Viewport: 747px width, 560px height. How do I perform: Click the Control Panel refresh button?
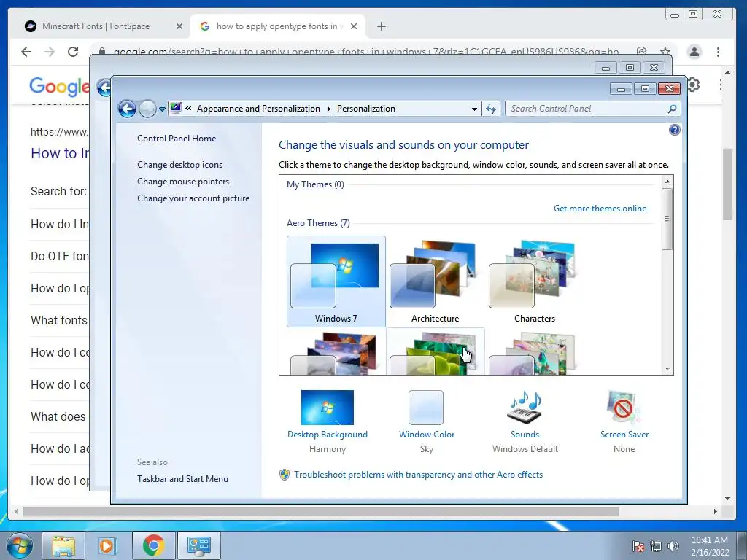[x=491, y=109]
